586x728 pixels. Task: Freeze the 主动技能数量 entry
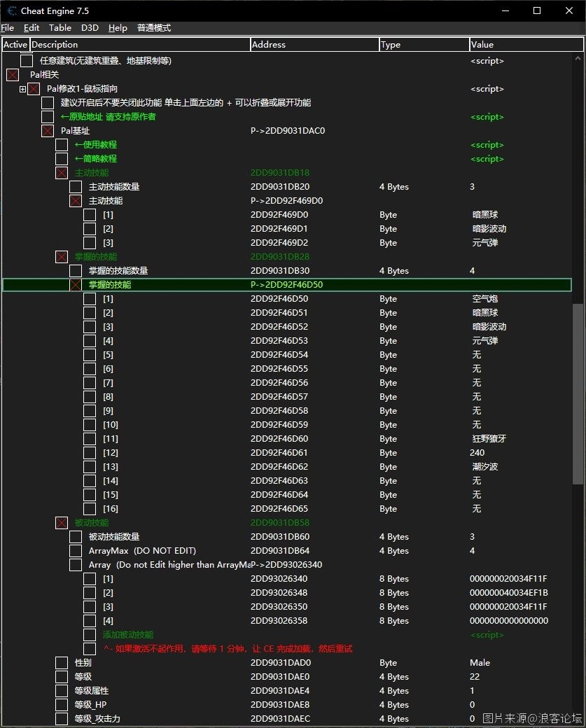click(x=75, y=187)
